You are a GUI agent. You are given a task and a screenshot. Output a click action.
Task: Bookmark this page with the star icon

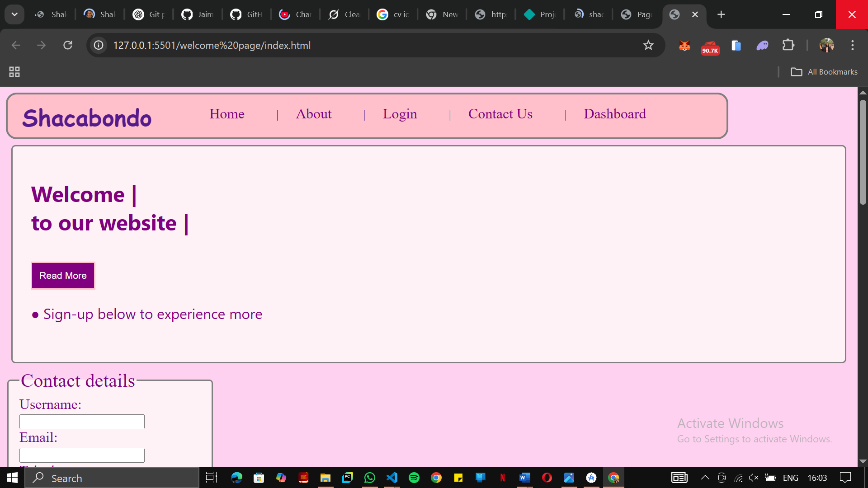tap(648, 45)
